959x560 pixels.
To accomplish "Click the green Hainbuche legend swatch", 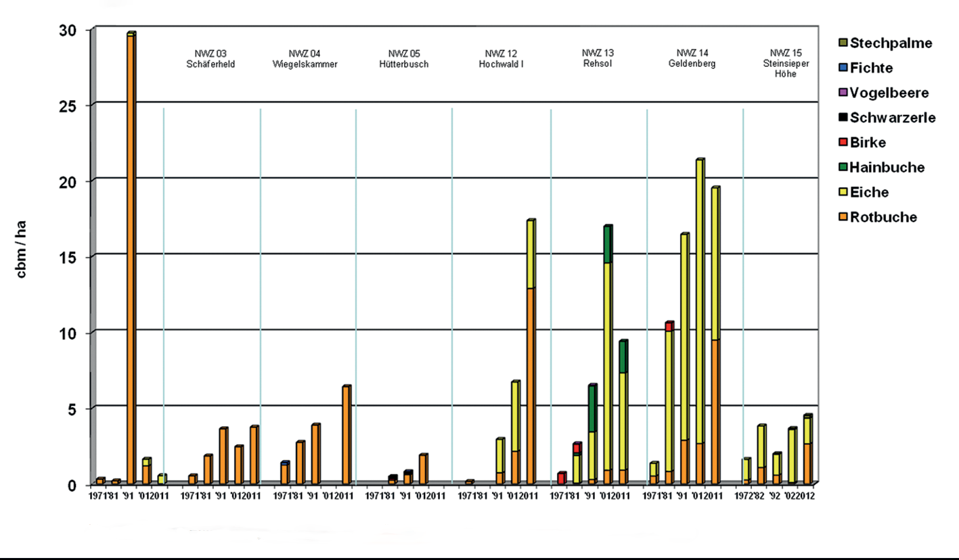I will (842, 168).
